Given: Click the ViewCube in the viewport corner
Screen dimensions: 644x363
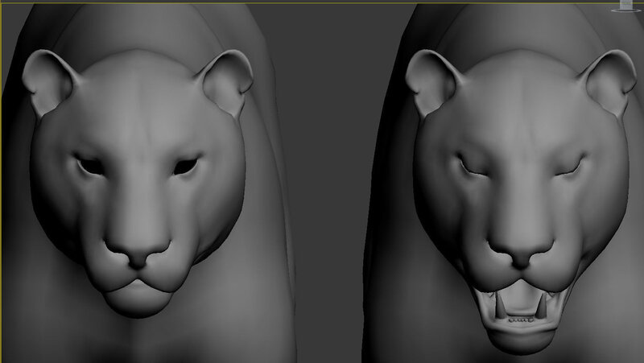Looking at the screenshot, I should (624, 6).
